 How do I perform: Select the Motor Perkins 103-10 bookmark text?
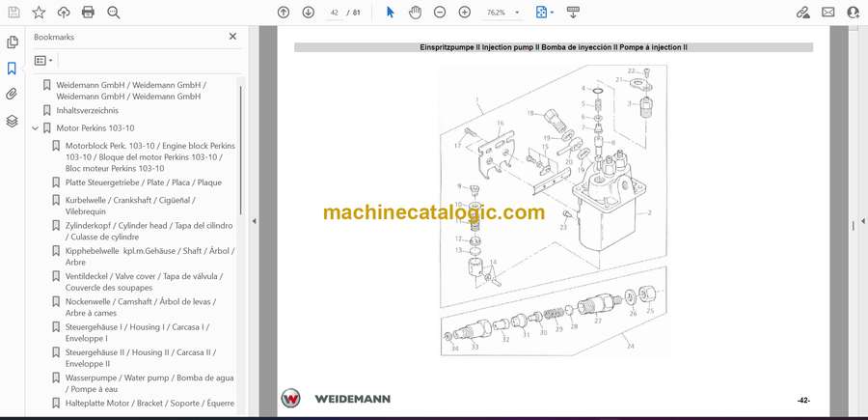tap(95, 128)
